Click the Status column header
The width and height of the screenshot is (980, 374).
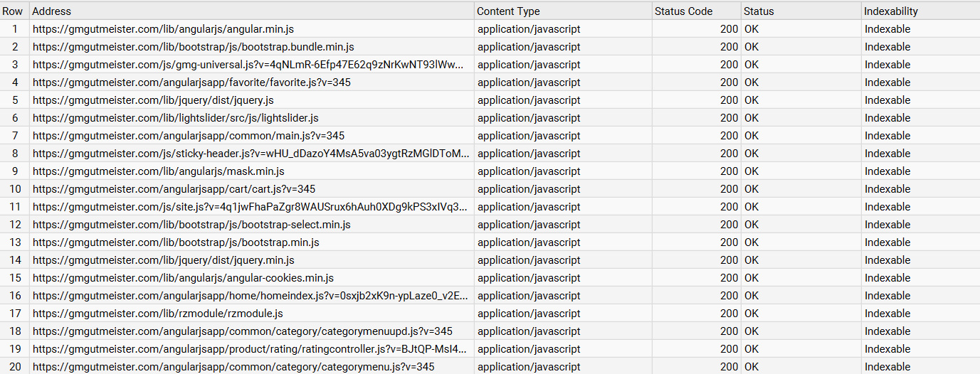pos(759,11)
